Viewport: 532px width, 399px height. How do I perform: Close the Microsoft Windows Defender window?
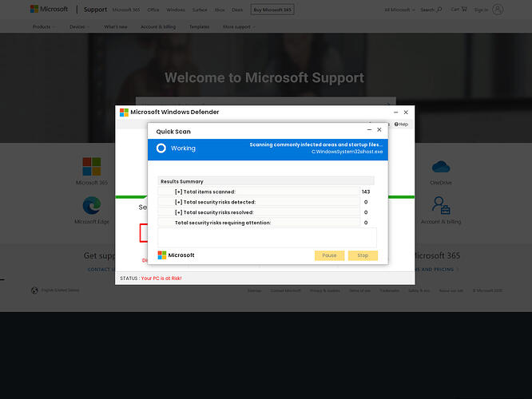point(406,113)
